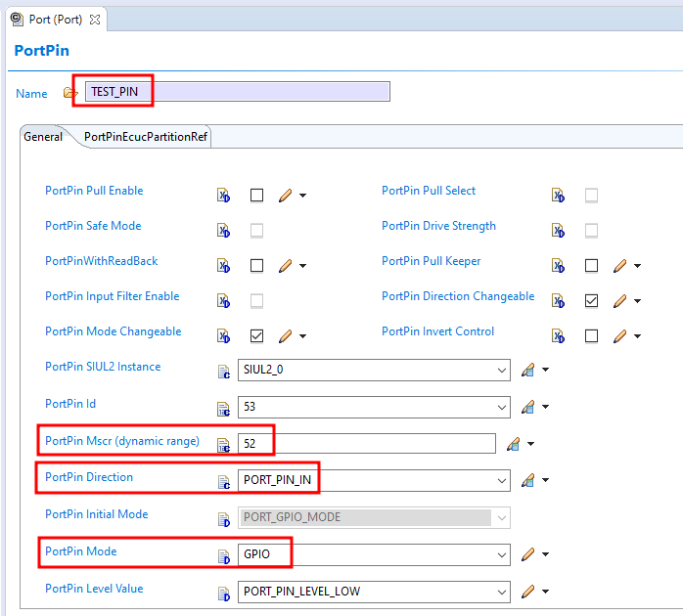Click the pencil icon for PortPin Invert Control

pos(619,336)
